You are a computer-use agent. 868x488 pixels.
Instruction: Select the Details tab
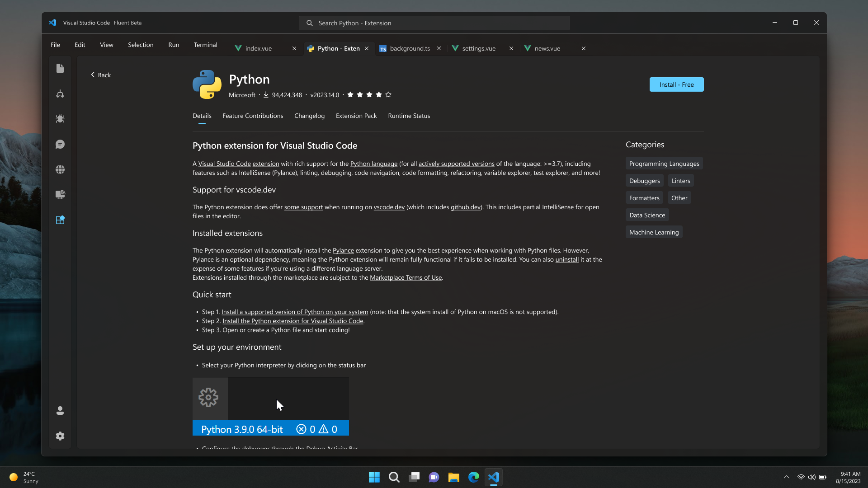click(x=202, y=116)
